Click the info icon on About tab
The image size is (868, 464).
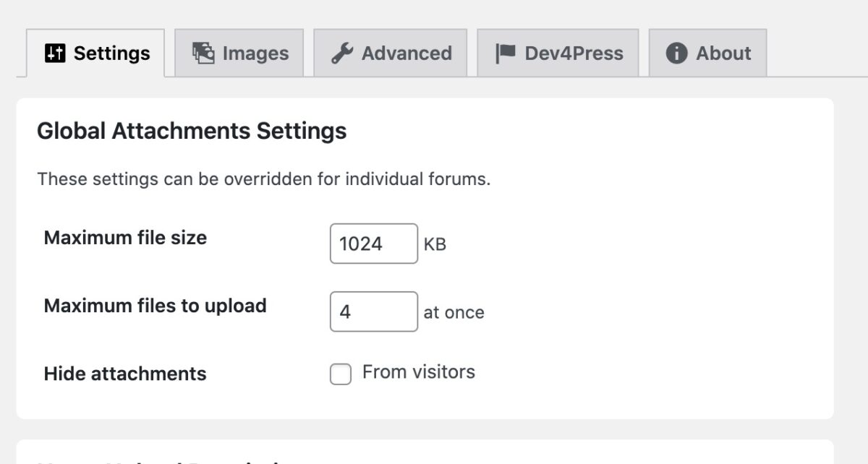(x=676, y=53)
